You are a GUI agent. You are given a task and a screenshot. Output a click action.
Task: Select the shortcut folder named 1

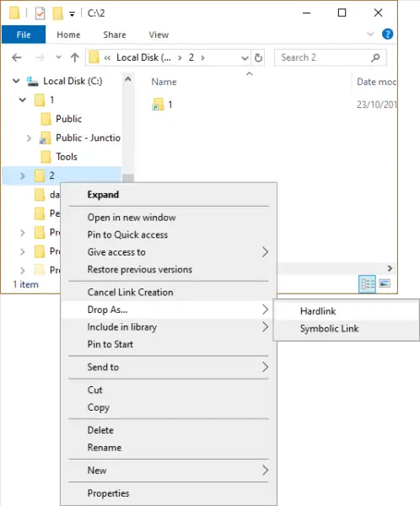[162, 105]
